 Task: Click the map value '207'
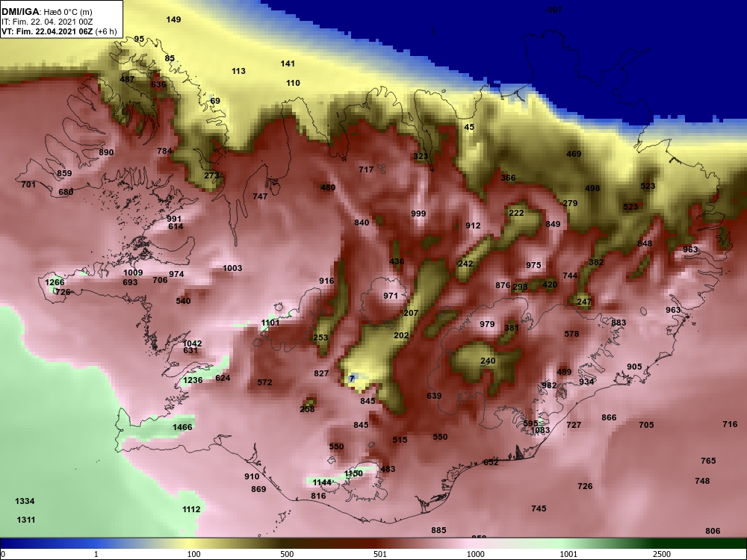[411, 314]
